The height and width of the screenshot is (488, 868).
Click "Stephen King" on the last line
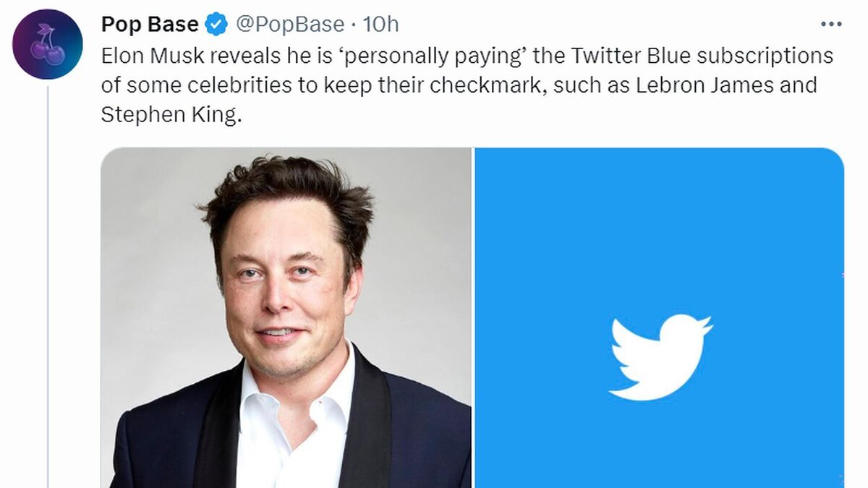click(x=169, y=115)
